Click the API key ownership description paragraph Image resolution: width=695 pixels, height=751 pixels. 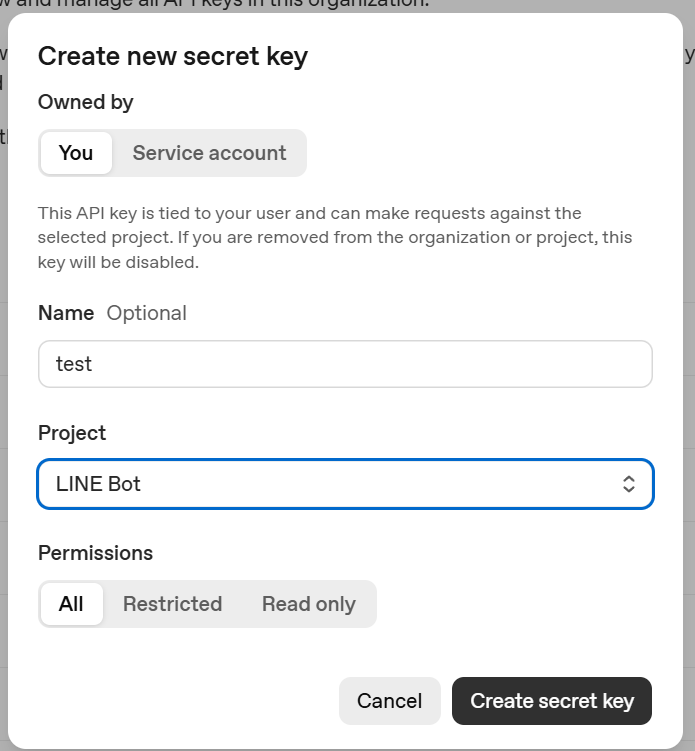(334, 238)
